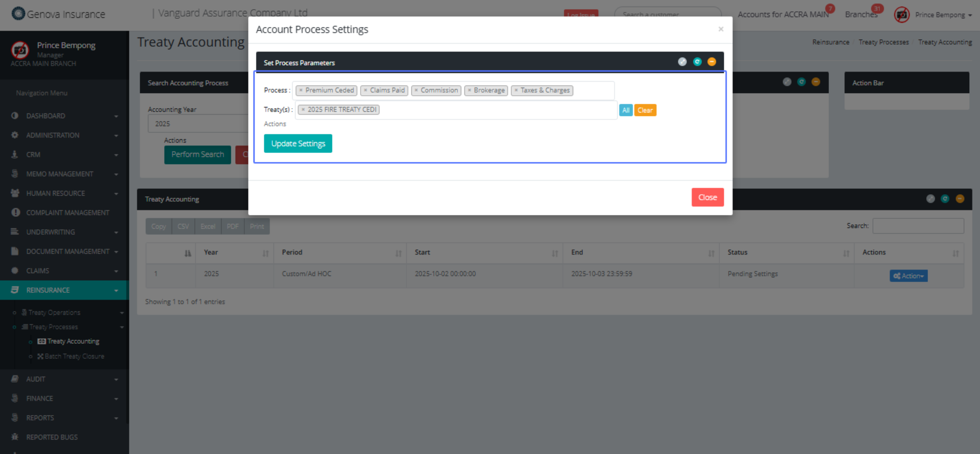Click the red Close button
The height and width of the screenshot is (454, 980).
point(707,197)
